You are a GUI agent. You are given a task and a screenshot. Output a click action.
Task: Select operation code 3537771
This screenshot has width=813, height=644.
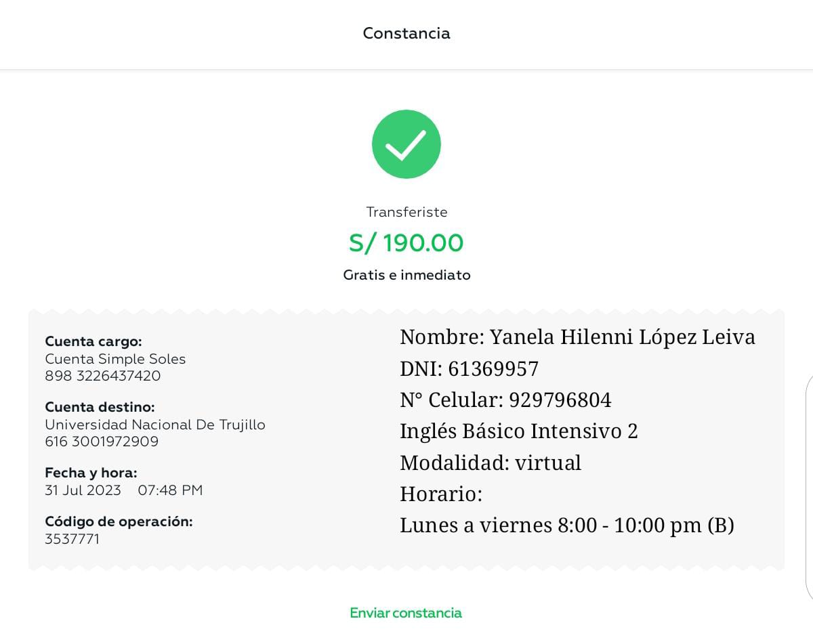(72, 539)
